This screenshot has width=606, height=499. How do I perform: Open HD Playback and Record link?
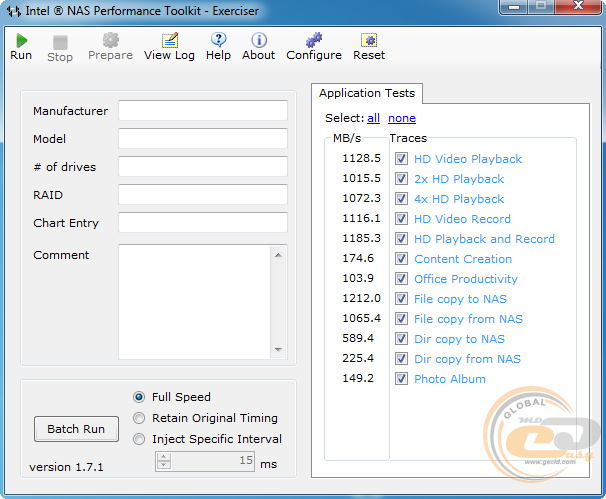[x=484, y=239]
